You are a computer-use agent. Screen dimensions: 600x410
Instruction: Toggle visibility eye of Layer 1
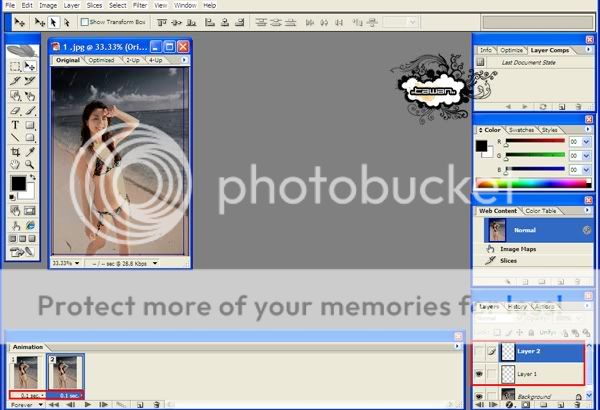point(480,373)
